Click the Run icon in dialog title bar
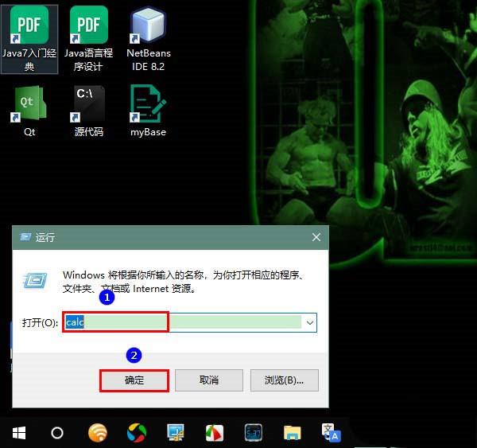The height and width of the screenshot is (448, 477). click(x=25, y=237)
